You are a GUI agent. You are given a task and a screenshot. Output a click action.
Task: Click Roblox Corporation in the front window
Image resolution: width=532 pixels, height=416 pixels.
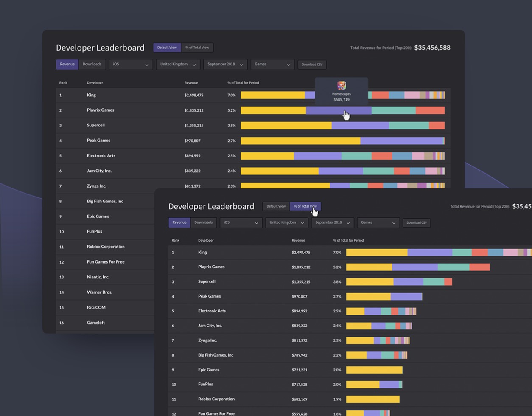pos(216,399)
